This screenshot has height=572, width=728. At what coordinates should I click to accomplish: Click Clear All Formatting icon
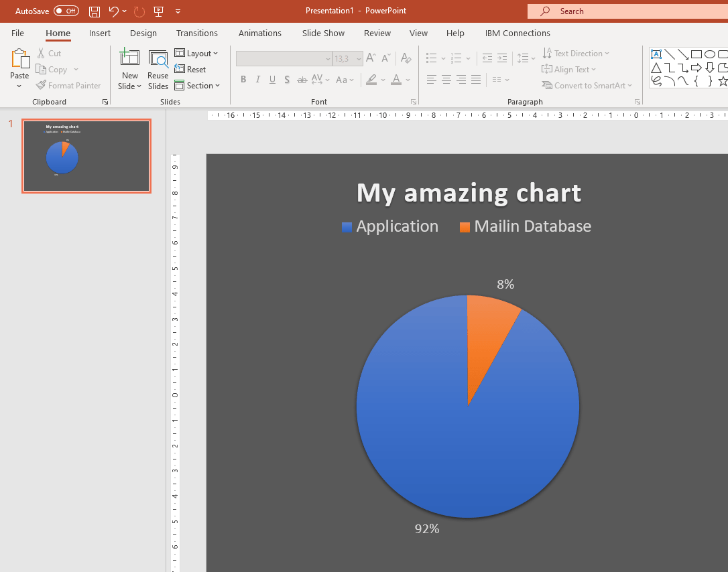click(x=406, y=59)
